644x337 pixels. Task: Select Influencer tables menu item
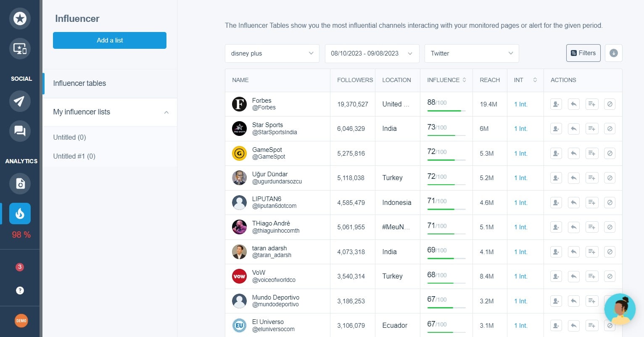(110, 83)
